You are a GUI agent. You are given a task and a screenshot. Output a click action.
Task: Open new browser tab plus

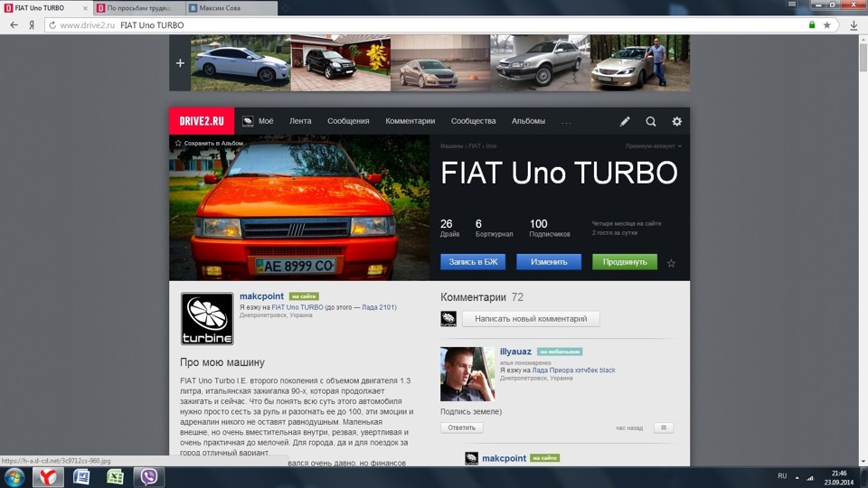pyautogui.click(x=286, y=8)
